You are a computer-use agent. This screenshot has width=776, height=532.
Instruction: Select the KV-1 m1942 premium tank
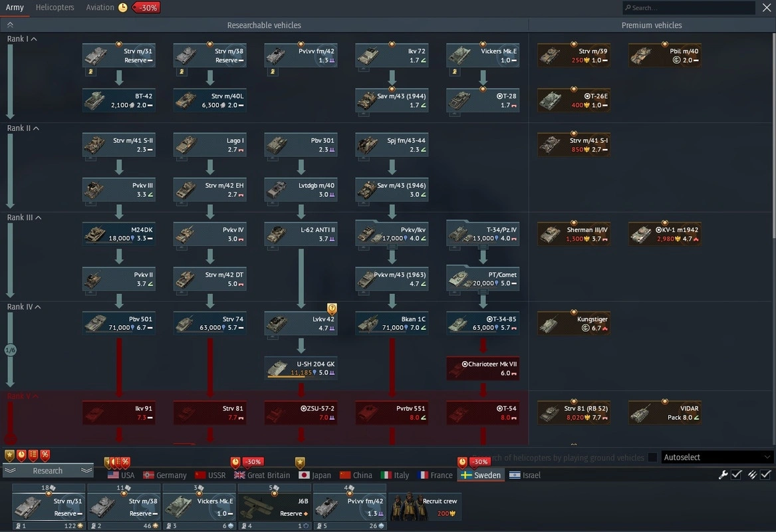click(664, 234)
